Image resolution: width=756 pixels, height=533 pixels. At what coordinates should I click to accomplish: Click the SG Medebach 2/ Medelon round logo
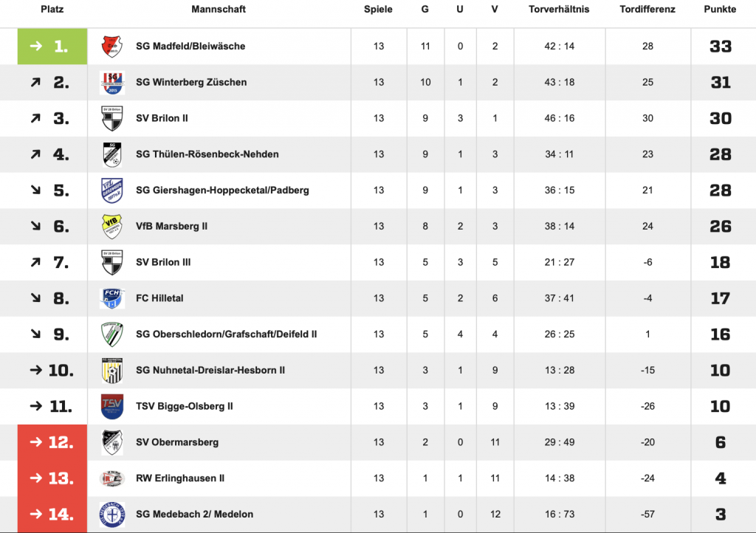112,515
